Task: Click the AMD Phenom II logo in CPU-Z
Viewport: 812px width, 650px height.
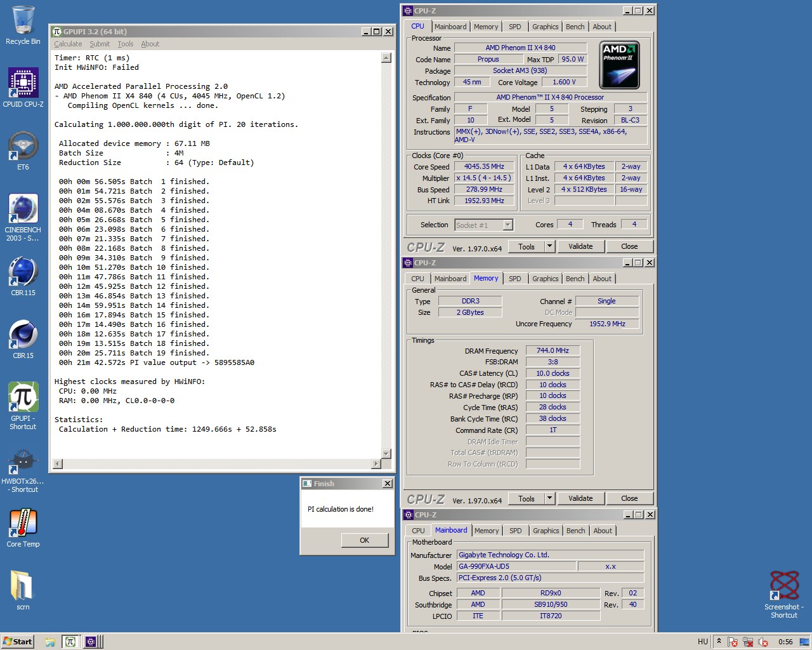Action: coord(619,65)
